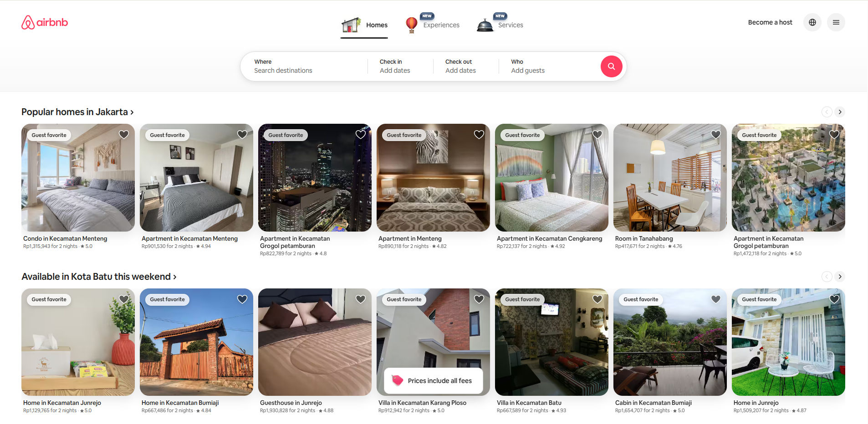Open the hamburger user menu
Screen dimensions: 868x424
click(836, 22)
